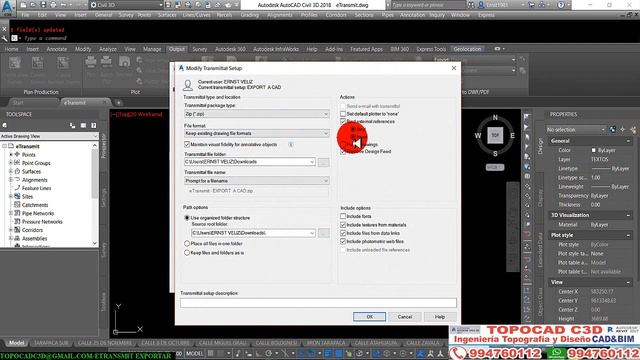Open the Alignments menu in menu bar

(x=280, y=15)
